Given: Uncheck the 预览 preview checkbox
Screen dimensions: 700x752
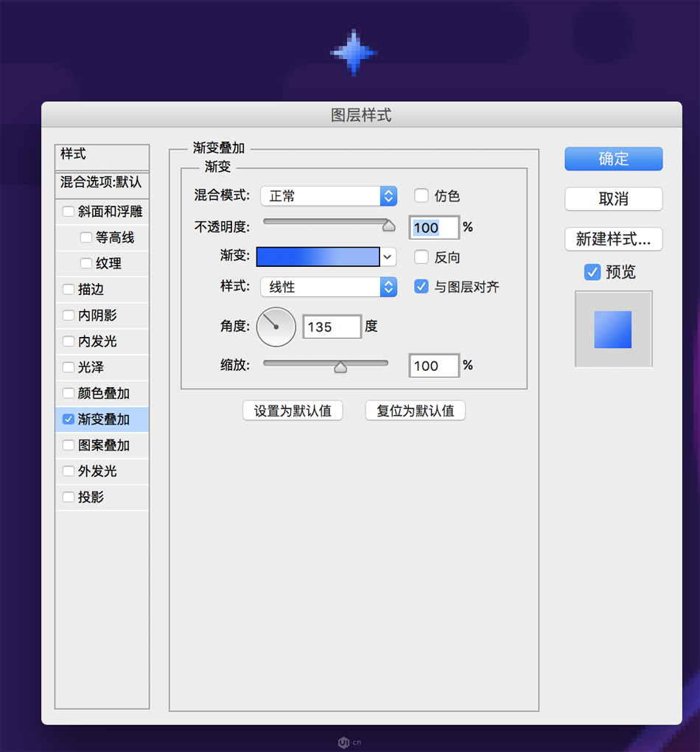Looking at the screenshot, I should tap(592, 272).
